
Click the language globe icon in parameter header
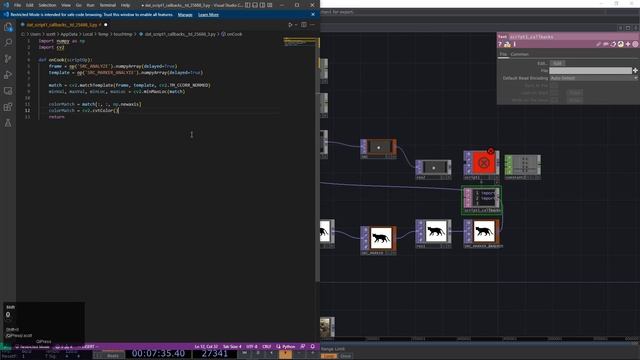tap(620, 44)
